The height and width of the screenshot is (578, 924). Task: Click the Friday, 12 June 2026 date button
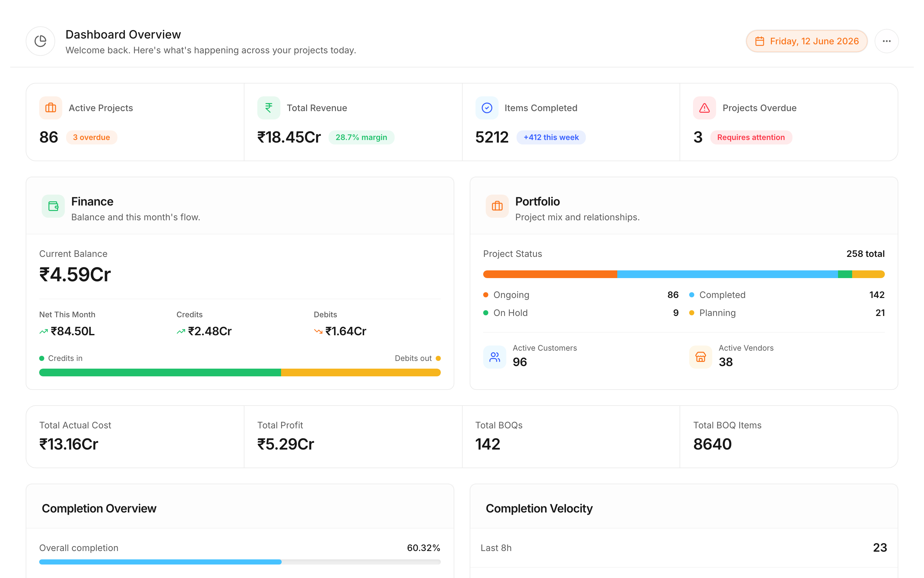(806, 41)
